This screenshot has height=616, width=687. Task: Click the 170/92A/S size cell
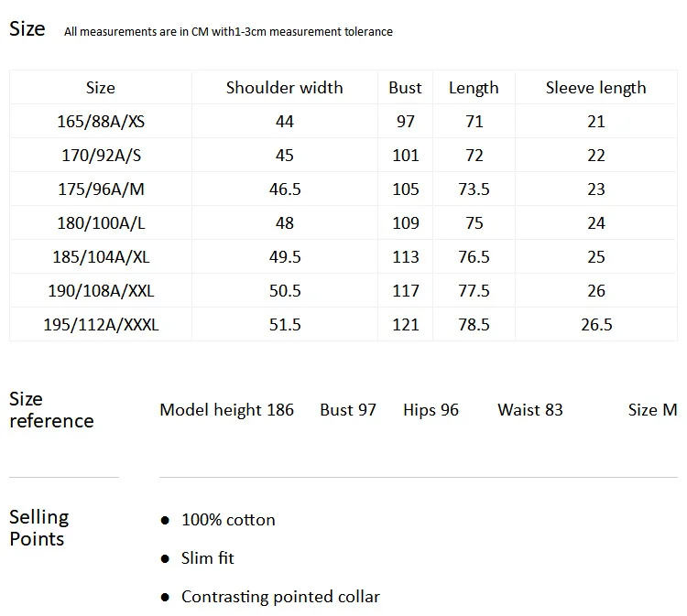(x=101, y=155)
